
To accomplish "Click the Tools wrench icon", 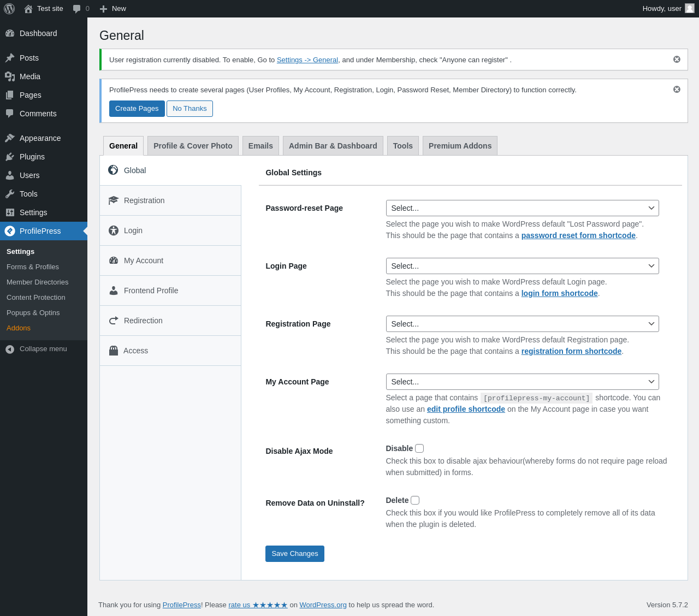I will pos(10,194).
